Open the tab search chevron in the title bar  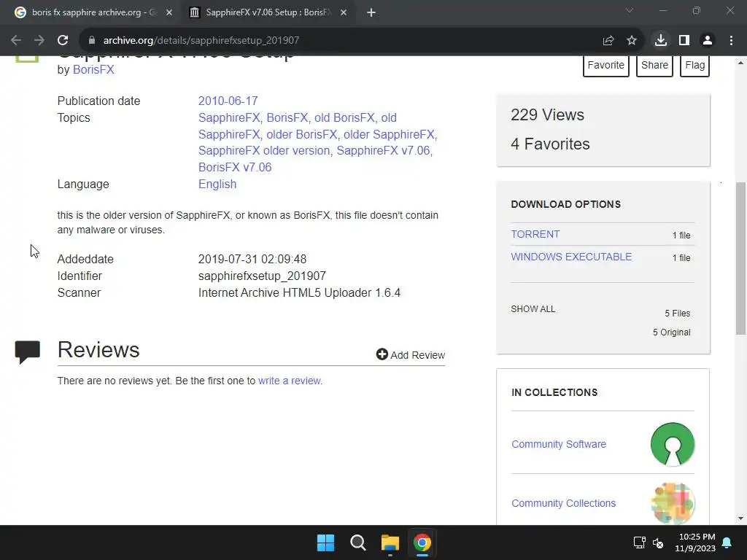point(630,10)
